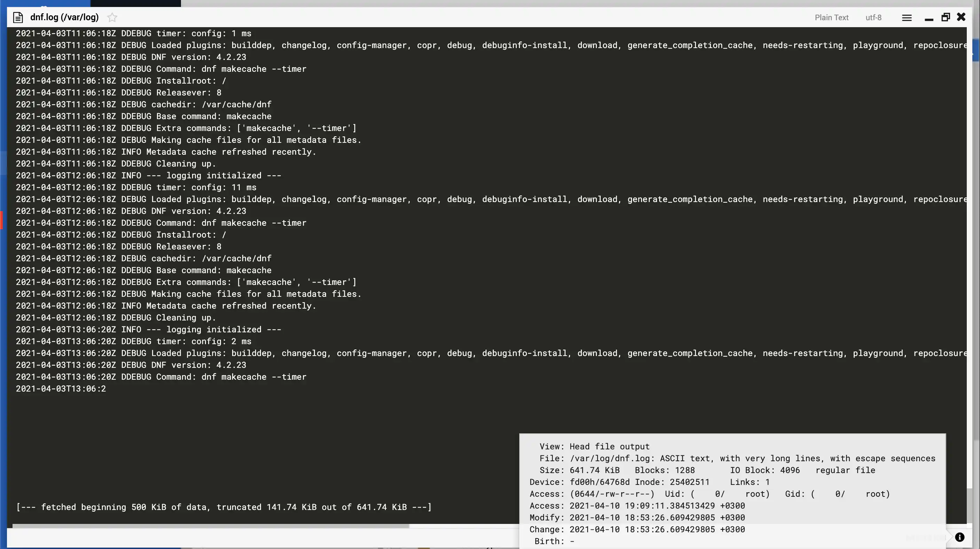The width and height of the screenshot is (980, 549).
Task: Click the log filename dnf.log header area
Action: coord(64,17)
